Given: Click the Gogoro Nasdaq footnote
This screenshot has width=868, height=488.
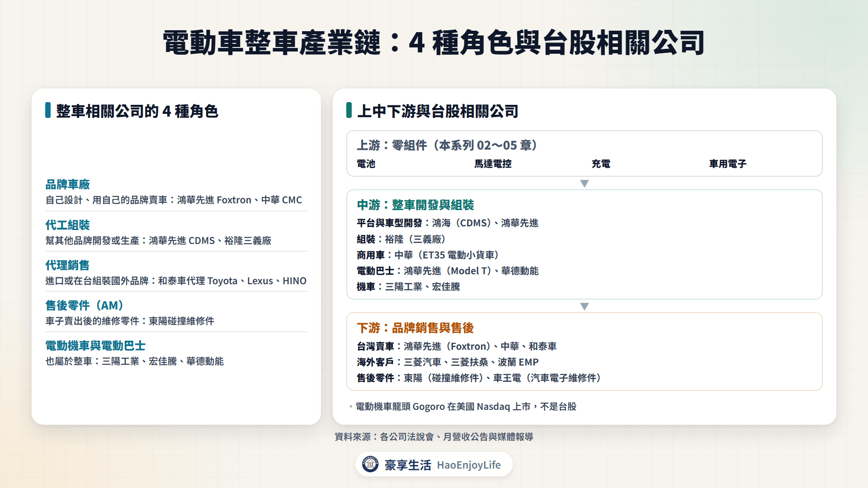Looking at the screenshot, I should 466,407.
